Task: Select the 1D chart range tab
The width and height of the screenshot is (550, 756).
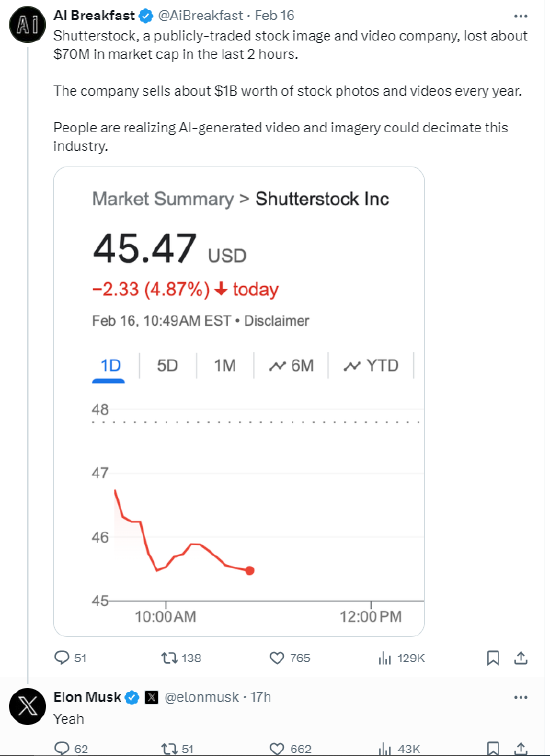Action: click(x=110, y=366)
